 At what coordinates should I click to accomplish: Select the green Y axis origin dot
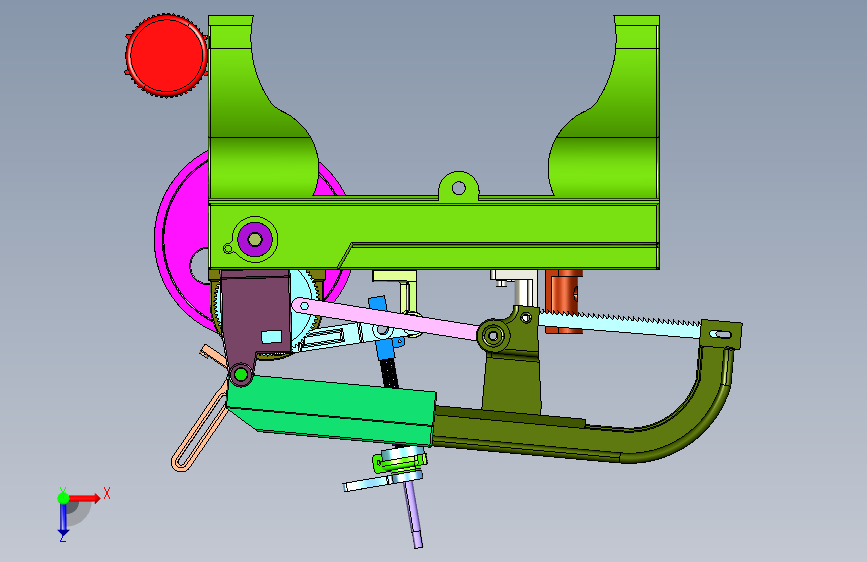click(63, 498)
